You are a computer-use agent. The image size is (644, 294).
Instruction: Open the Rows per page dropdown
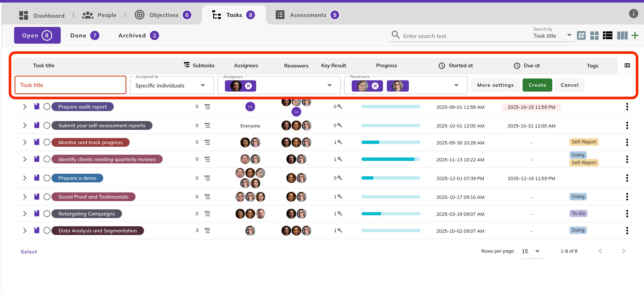(532, 251)
